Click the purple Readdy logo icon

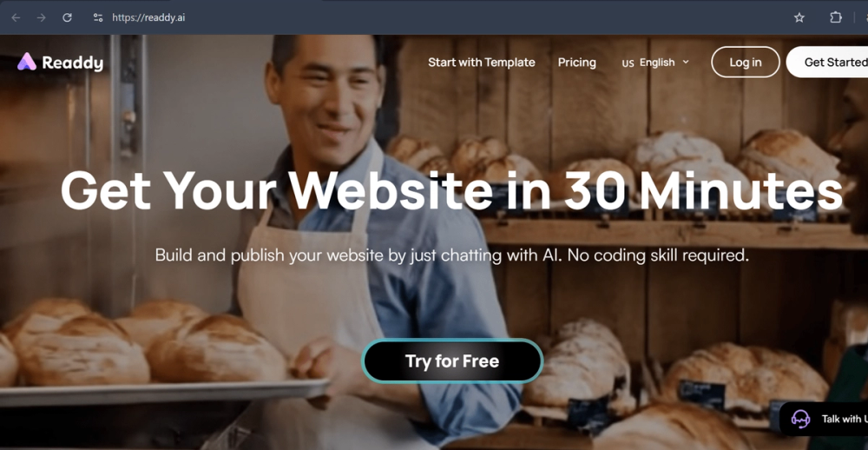[27, 62]
